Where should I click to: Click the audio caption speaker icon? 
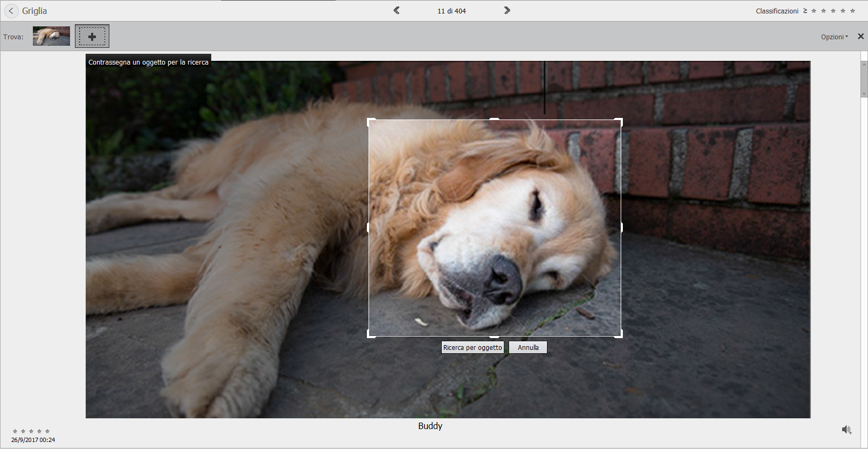point(846,430)
